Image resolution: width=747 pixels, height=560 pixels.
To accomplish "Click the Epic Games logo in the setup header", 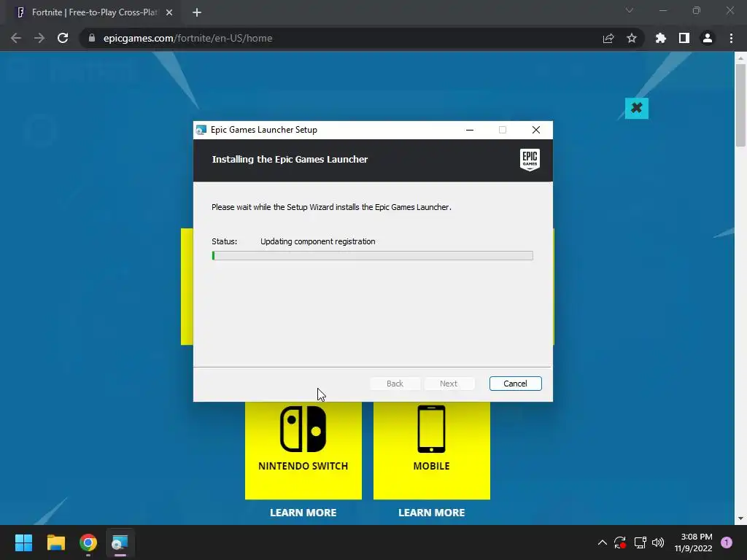I will click(530, 160).
